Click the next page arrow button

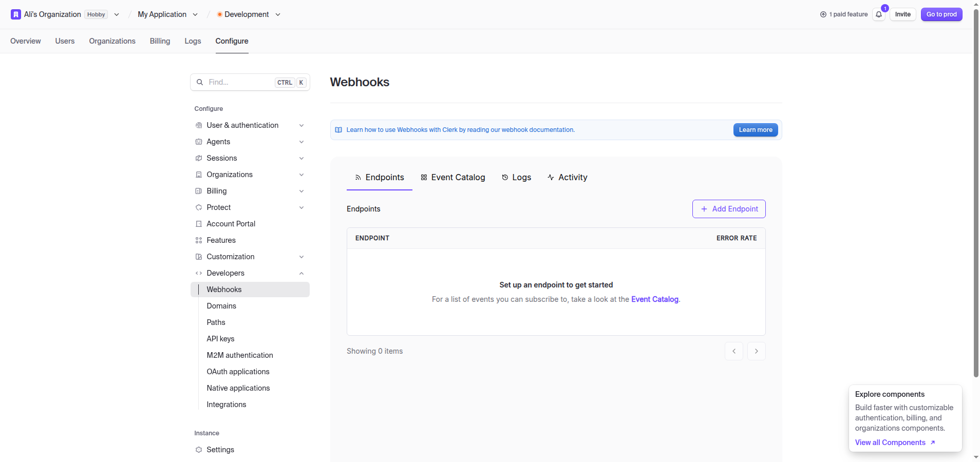(x=757, y=351)
